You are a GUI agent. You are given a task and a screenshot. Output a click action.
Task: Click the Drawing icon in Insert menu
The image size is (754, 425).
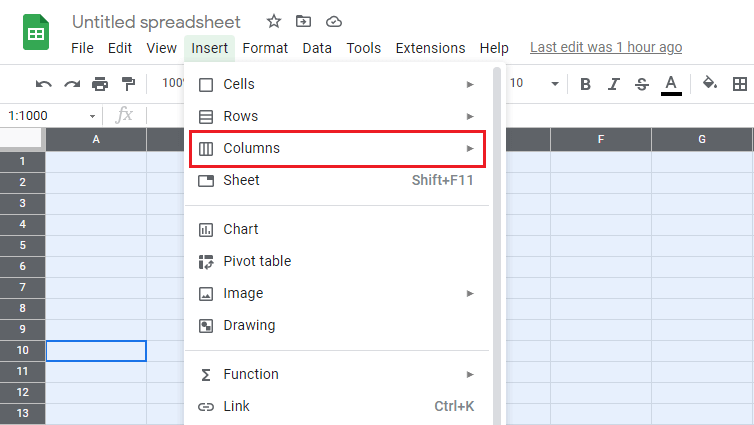click(x=206, y=326)
